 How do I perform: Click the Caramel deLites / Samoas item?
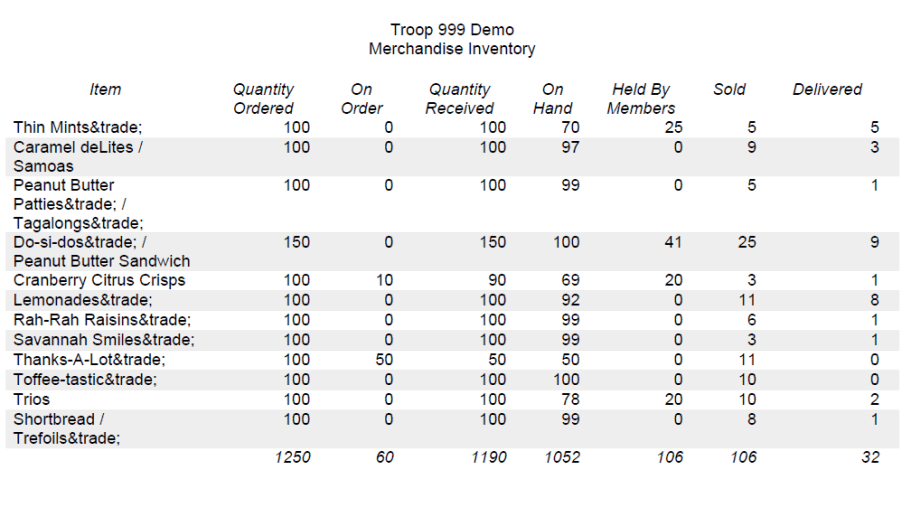78,157
